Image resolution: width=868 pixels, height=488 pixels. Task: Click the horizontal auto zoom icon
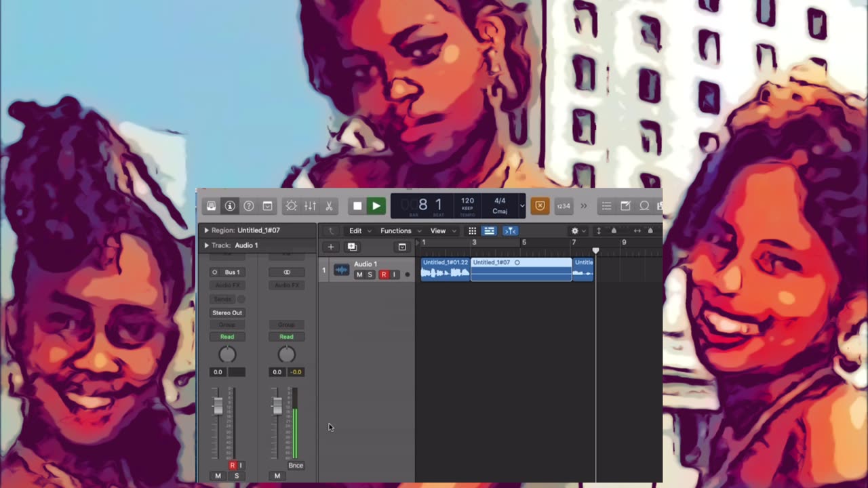coord(637,231)
